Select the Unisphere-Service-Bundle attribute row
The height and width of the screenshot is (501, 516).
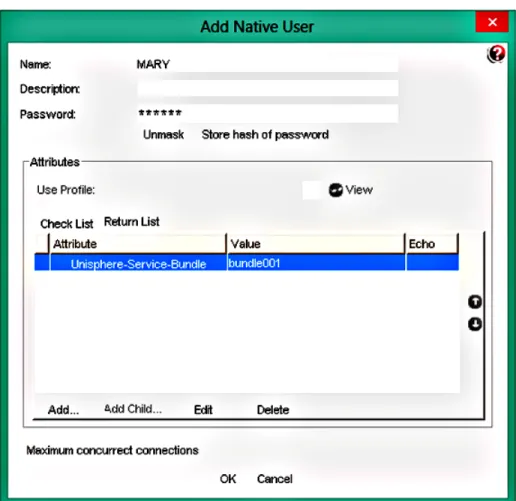pyautogui.click(x=246, y=263)
